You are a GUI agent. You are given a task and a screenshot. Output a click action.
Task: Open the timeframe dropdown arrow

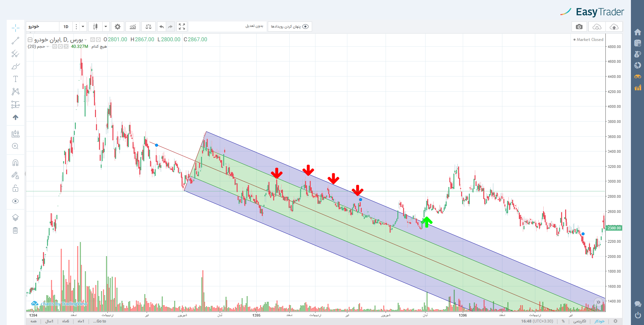(x=83, y=27)
